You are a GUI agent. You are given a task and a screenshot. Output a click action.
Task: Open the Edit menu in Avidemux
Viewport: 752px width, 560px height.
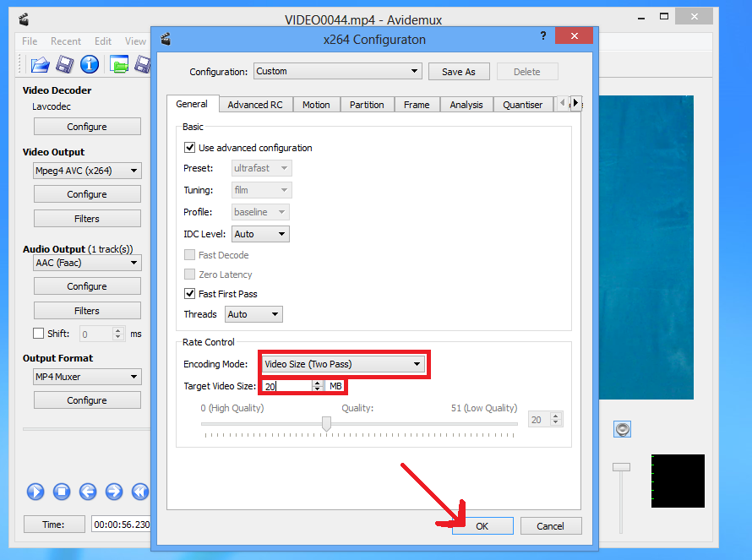coord(102,41)
